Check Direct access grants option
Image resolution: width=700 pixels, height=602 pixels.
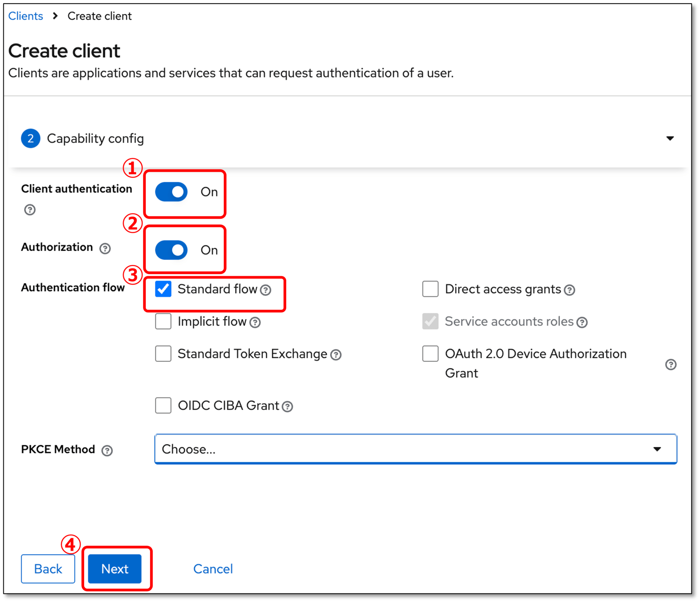(x=430, y=289)
